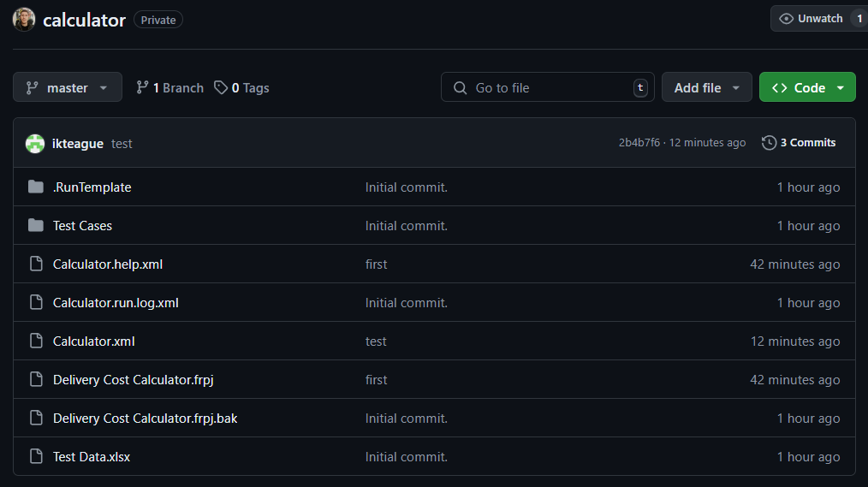
Task: Click the ikteague commit author avatar
Action: coord(35,143)
